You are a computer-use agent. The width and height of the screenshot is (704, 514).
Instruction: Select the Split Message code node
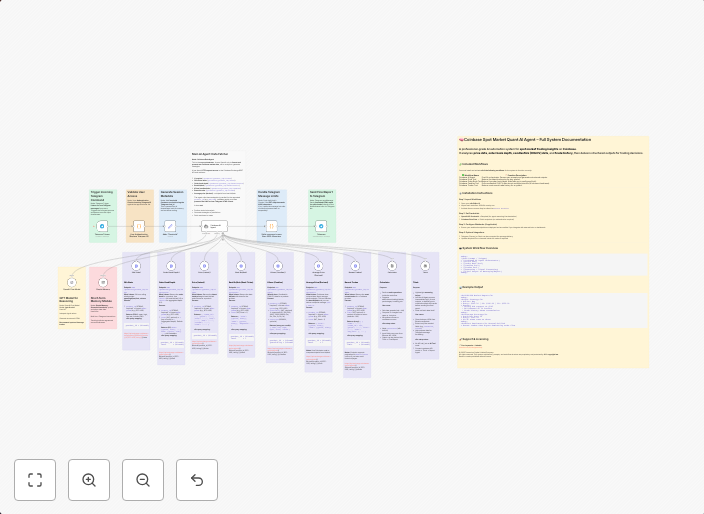[x=271, y=226]
